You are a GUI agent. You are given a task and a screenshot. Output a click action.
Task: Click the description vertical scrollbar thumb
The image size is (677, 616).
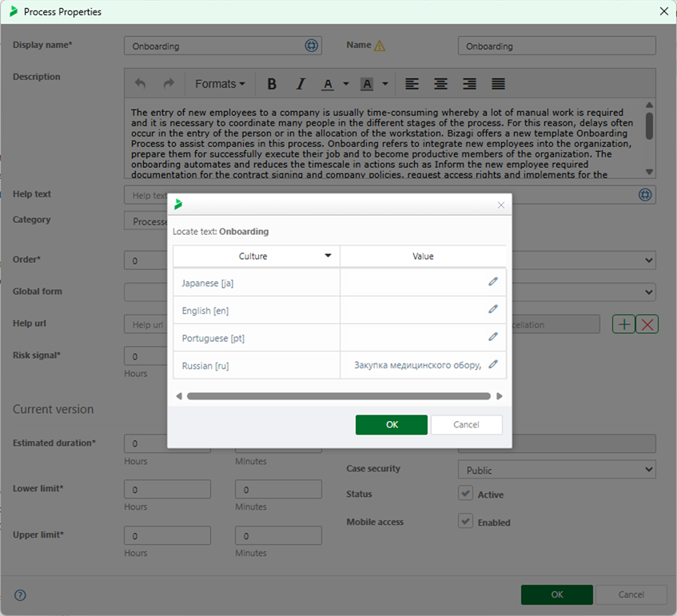[649, 125]
